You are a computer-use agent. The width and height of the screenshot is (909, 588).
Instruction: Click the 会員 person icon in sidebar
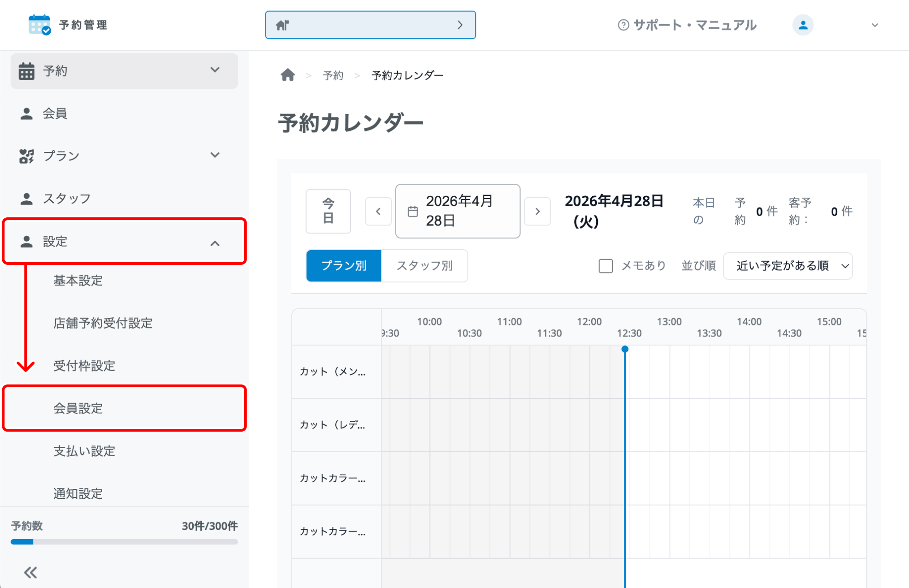26,114
